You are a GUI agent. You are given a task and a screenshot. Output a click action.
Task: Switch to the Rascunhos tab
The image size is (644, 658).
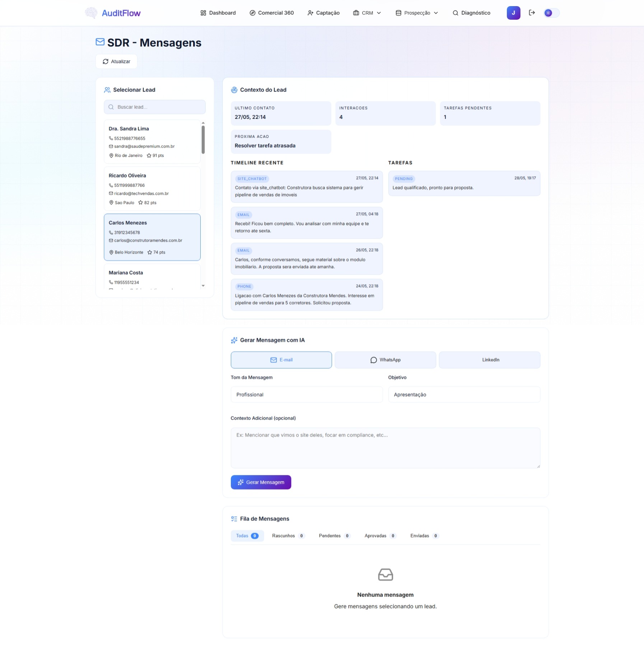click(x=288, y=536)
